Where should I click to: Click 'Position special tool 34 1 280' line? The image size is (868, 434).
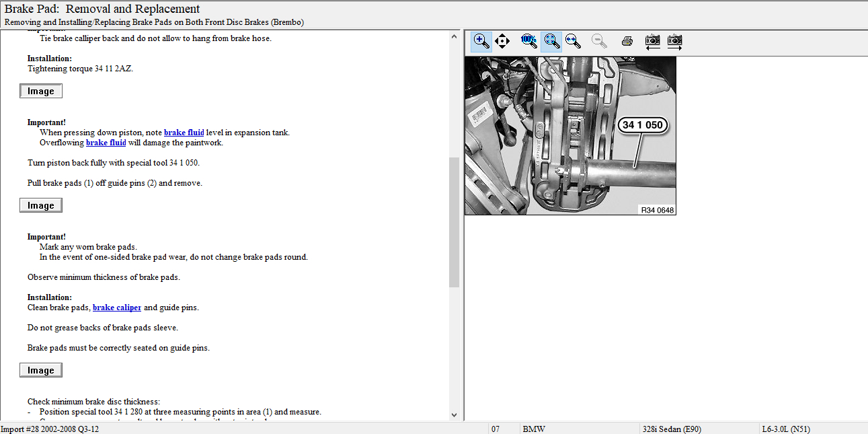pos(180,412)
